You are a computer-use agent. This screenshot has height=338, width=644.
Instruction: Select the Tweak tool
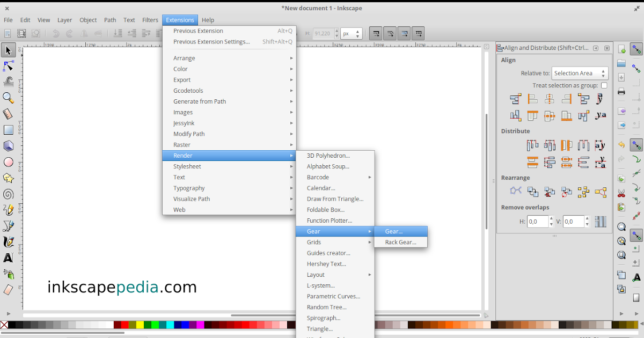tap(8, 82)
